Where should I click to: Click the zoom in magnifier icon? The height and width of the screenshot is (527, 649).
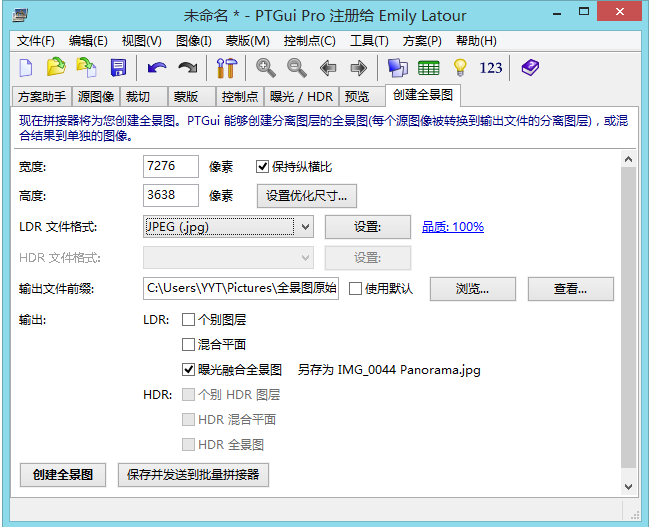(x=265, y=68)
